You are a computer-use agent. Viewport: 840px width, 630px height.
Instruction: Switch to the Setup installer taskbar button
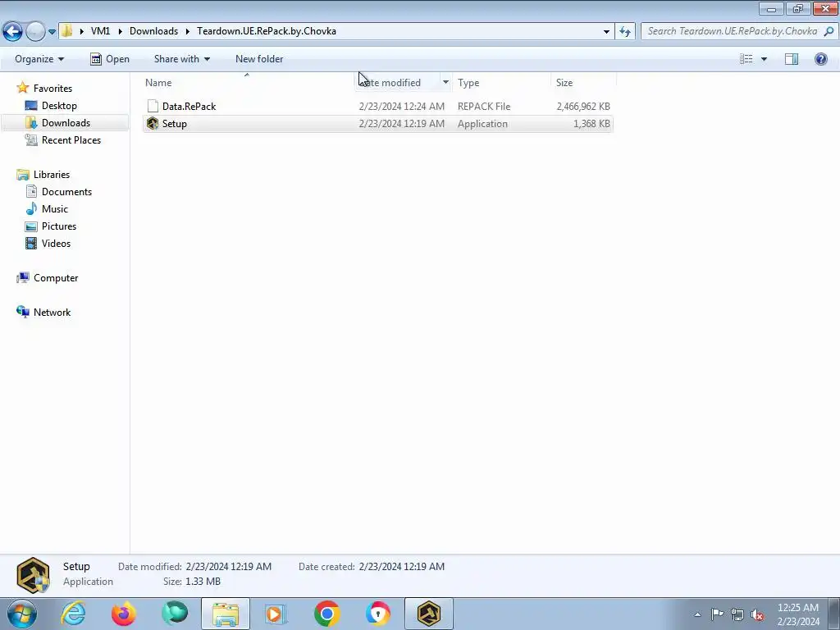tap(428, 614)
